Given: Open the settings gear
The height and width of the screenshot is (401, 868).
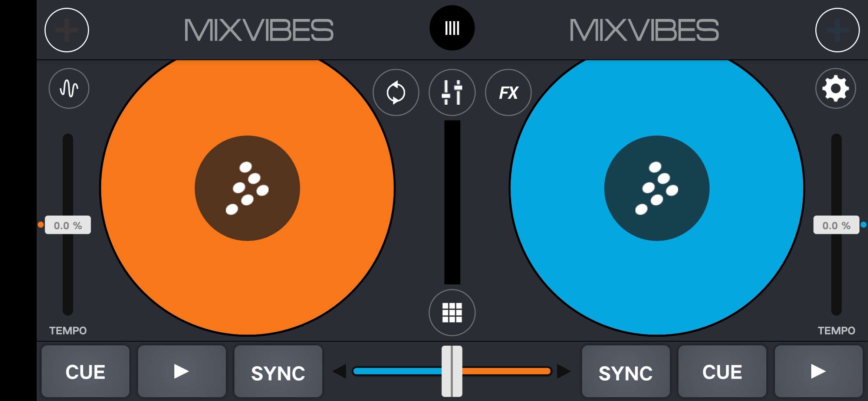Looking at the screenshot, I should [835, 88].
